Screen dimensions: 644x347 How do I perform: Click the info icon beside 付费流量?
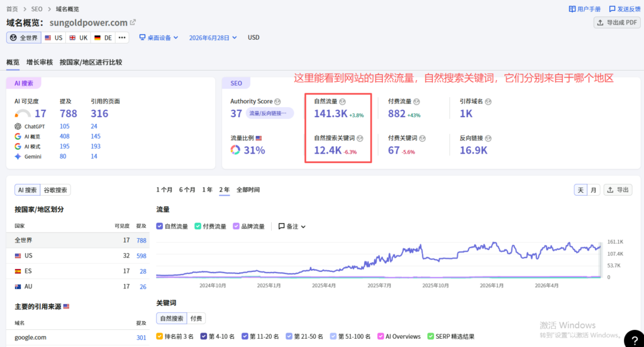[416, 101]
